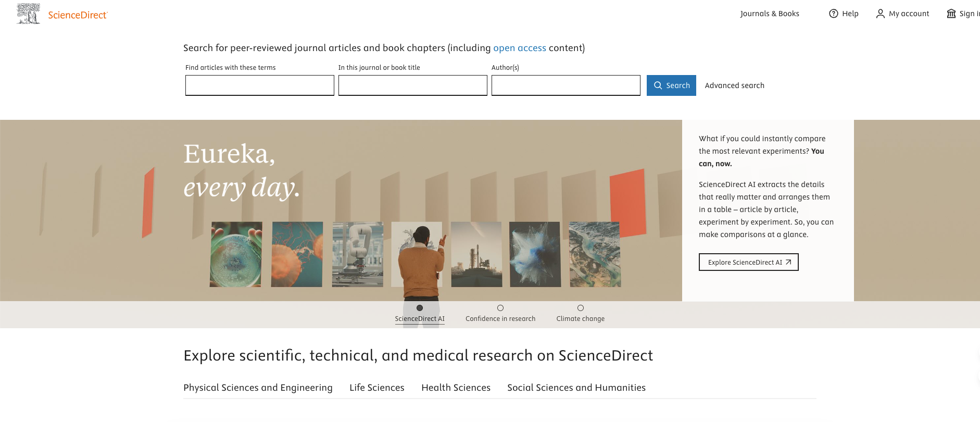The image size is (980, 422).
Task: Click the rocket launch pad image
Action: 476,254
